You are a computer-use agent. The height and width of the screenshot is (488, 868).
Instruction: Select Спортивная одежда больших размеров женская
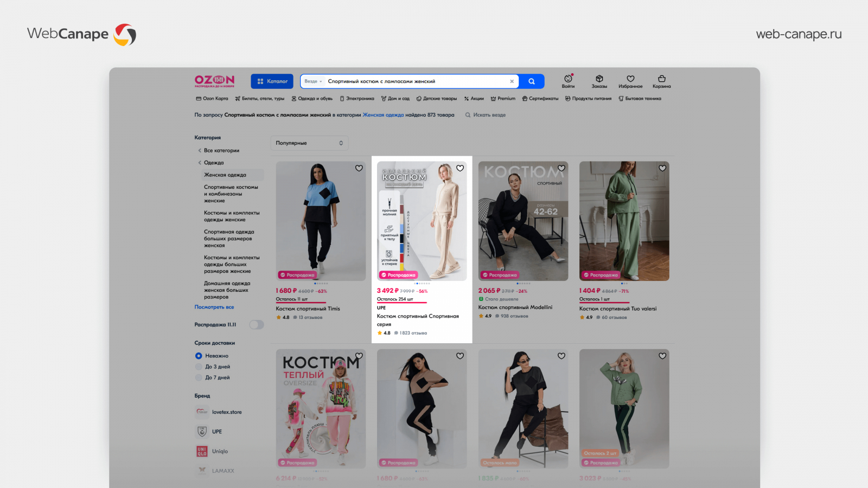(x=229, y=239)
